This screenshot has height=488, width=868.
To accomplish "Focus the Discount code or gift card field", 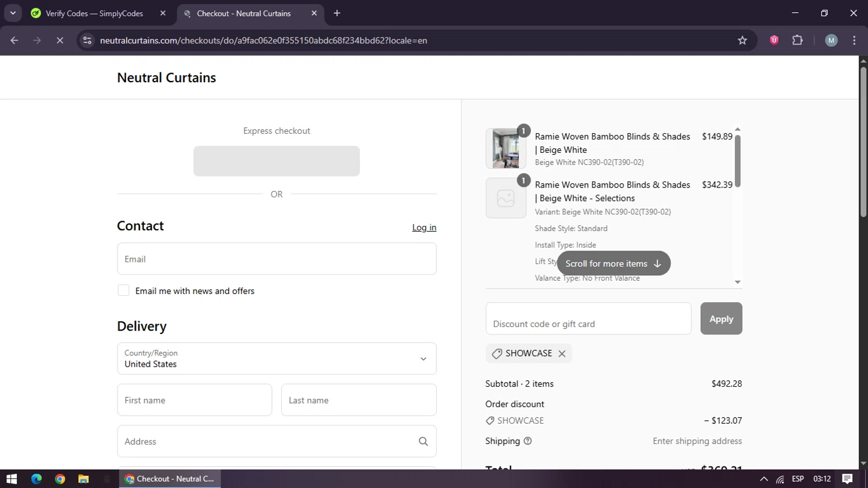I will [589, 318].
